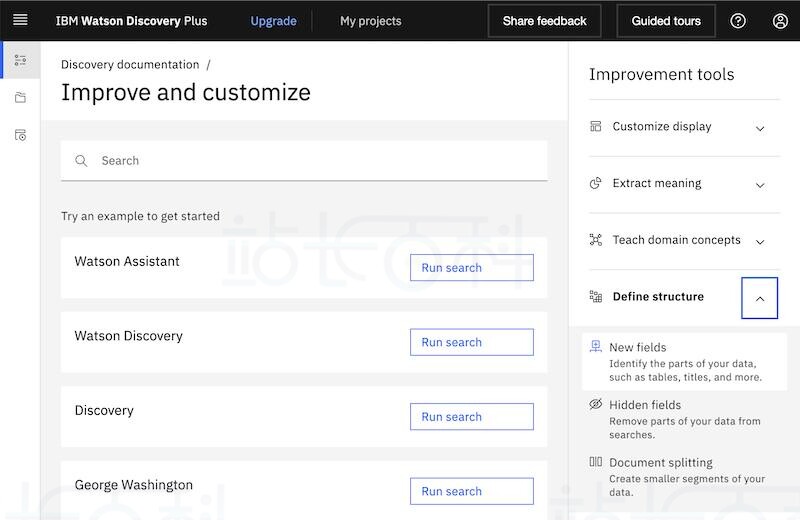Click the Extract meaning pie chart icon
800x520 pixels.
pyautogui.click(x=595, y=183)
